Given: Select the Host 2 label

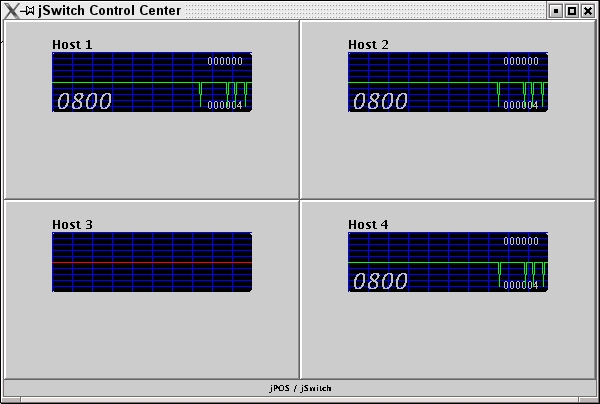Looking at the screenshot, I should [x=368, y=45].
